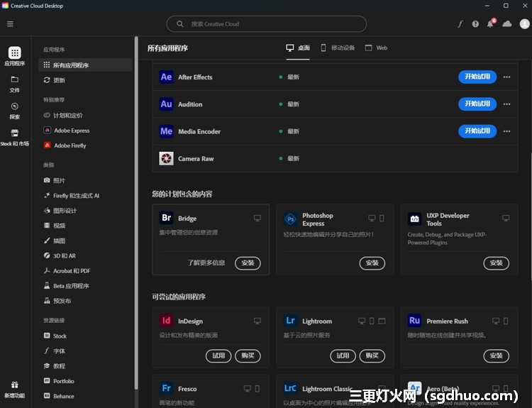Click the 搜索 Creative Cloud search field
This screenshot has width=532, height=408.
(x=266, y=23)
